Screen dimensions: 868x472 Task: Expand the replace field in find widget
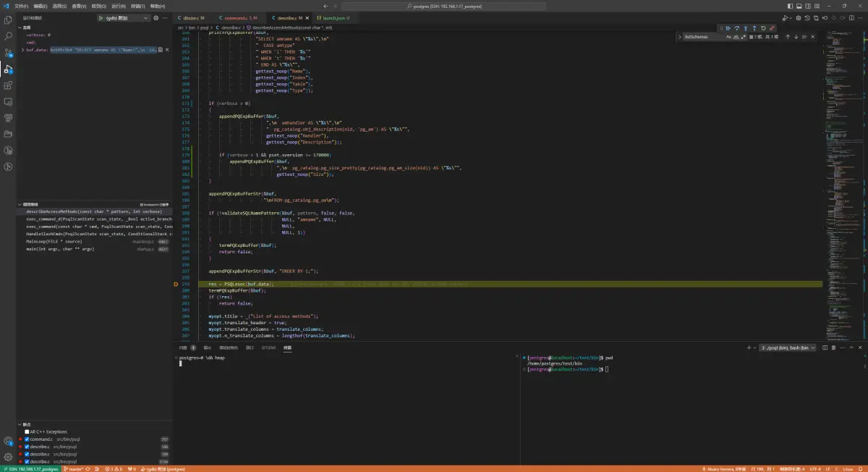click(x=681, y=37)
